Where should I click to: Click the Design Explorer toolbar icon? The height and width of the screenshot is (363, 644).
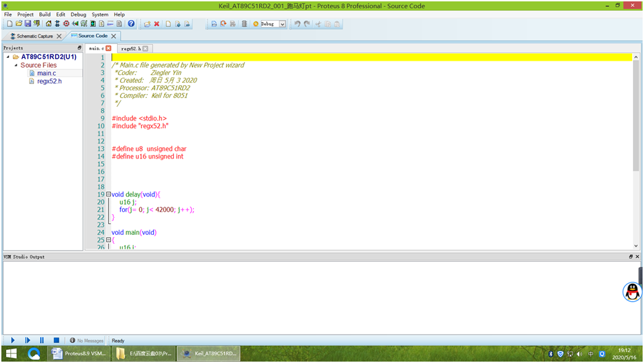pyautogui.click(x=93, y=24)
